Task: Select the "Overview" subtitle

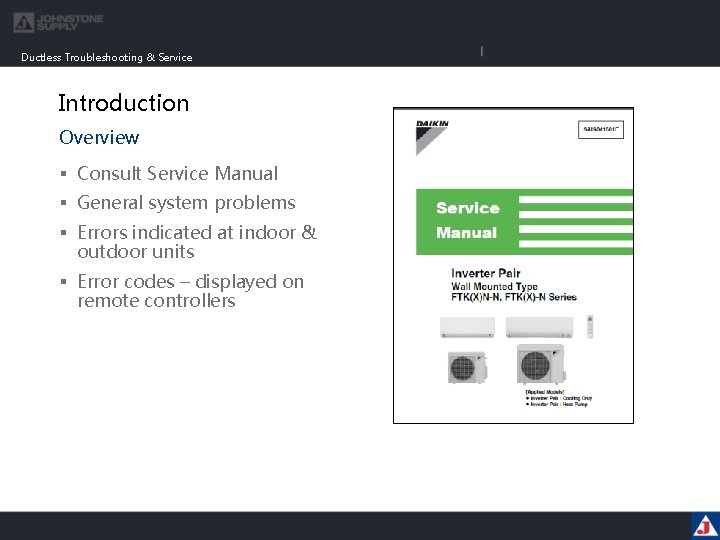Action: click(99, 137)
